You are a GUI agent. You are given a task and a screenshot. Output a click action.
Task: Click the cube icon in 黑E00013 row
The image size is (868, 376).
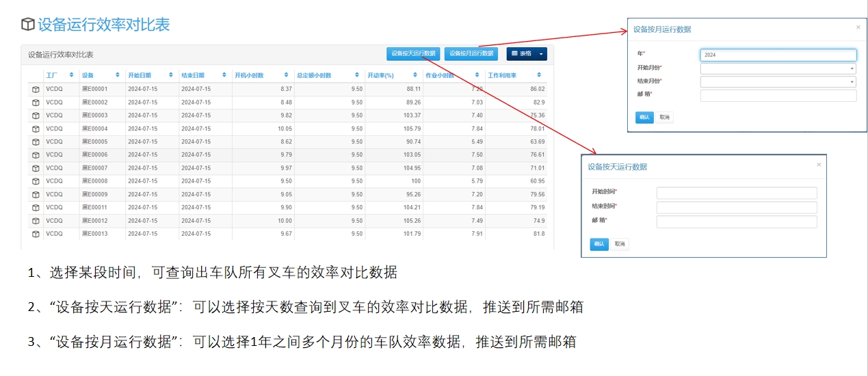(35, 234)
